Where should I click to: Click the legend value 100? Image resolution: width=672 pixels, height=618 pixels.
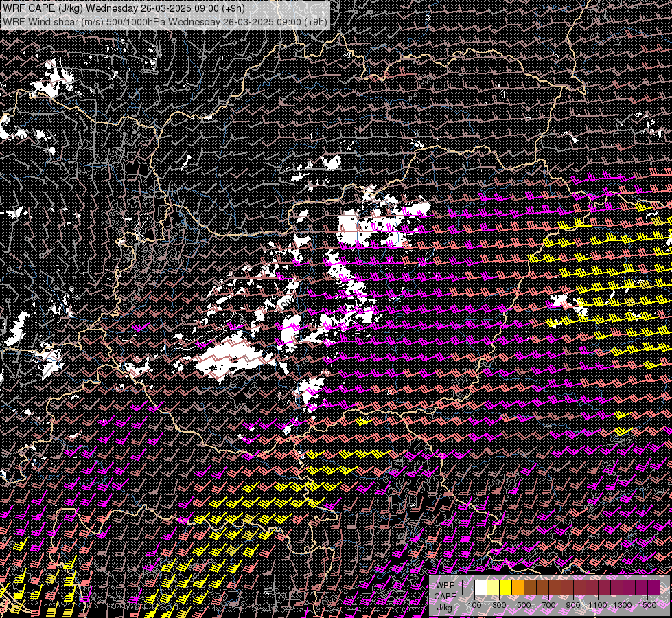click(474, 605)
